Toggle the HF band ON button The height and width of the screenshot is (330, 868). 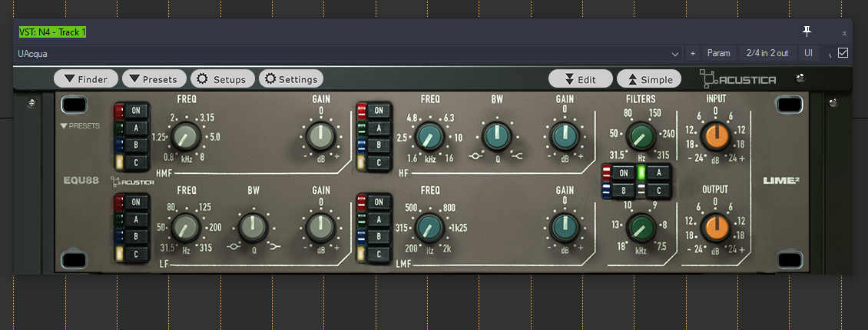coord(379,111)
